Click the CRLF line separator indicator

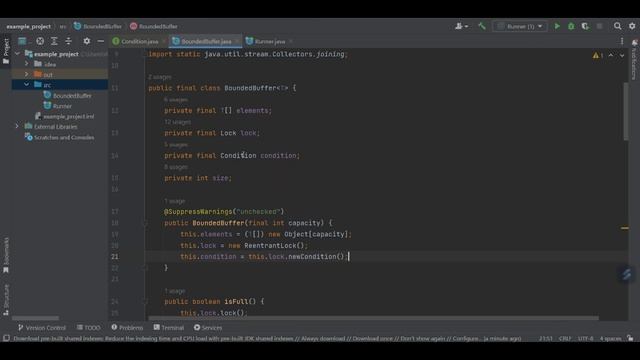pos(565,338)
